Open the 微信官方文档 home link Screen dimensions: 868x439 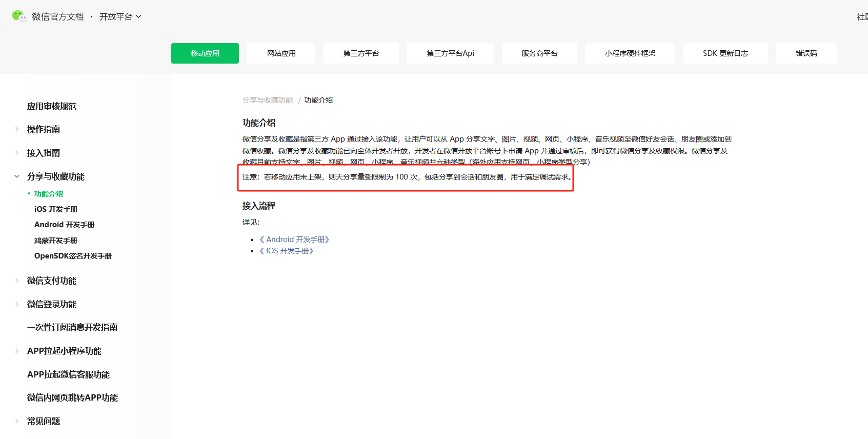[x=57, y=17]
